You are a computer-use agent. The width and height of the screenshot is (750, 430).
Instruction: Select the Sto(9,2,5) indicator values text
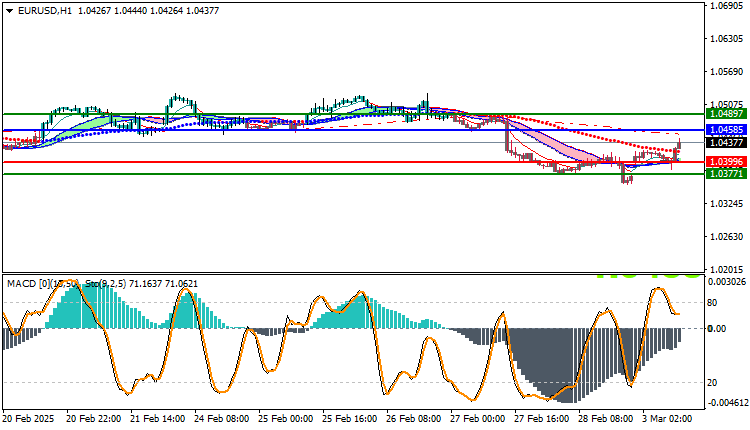pos(142,284)
